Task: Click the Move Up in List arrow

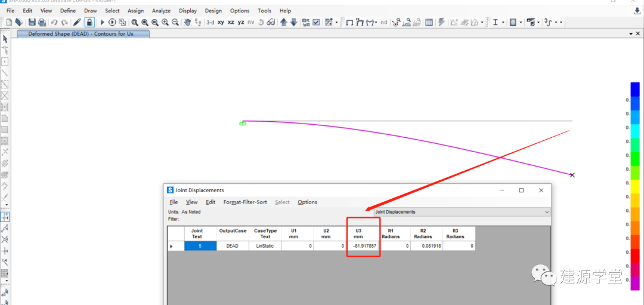Action: point(283,22)
